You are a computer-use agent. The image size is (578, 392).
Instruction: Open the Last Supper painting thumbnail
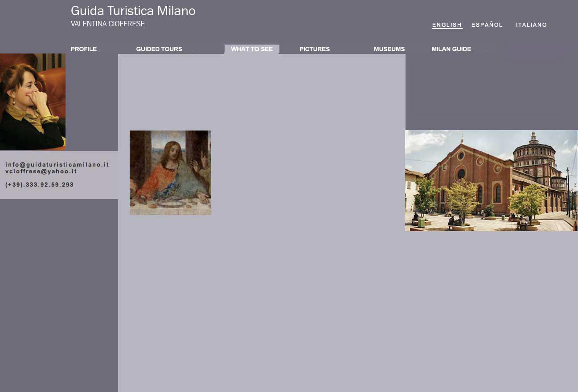tap(170, 173)
